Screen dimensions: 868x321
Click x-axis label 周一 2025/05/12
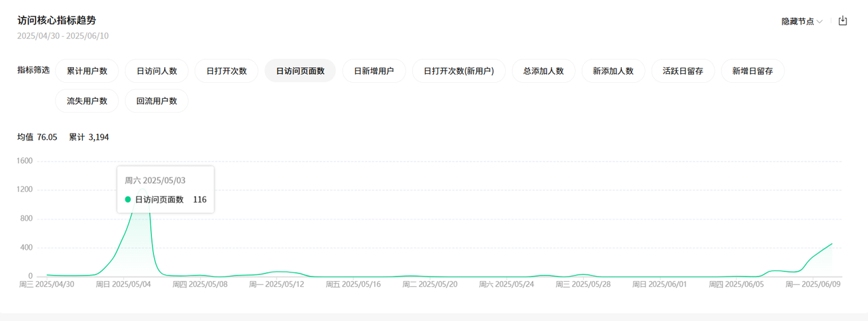tap(276, 284)
